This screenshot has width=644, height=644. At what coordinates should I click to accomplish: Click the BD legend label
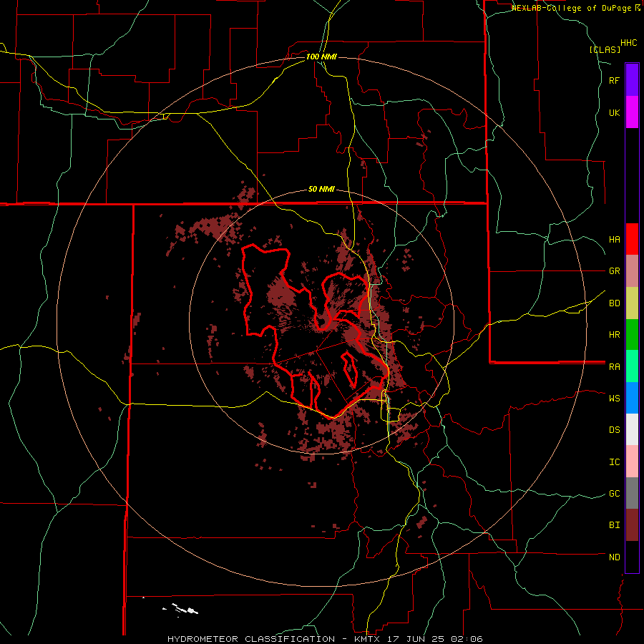click(x=614, y=303)
